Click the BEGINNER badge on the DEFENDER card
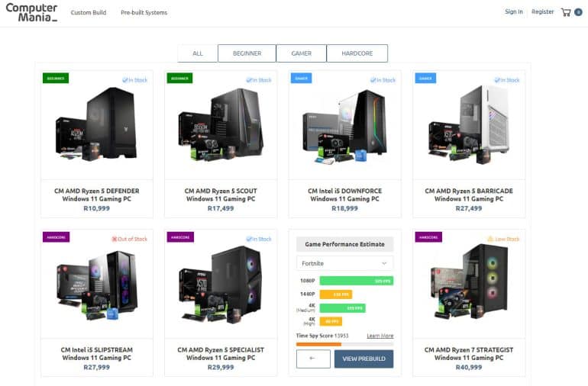Viewport: 588px width, 386px height. point(56,79)
